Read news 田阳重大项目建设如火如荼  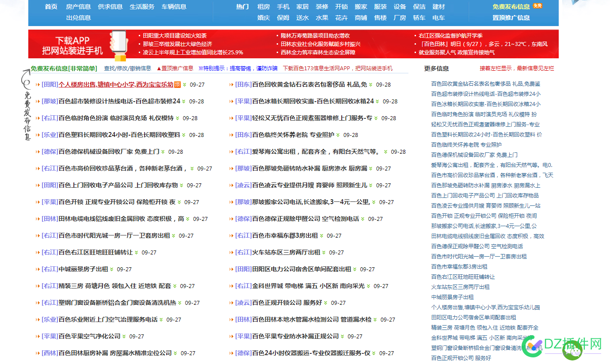pos(175,36)
